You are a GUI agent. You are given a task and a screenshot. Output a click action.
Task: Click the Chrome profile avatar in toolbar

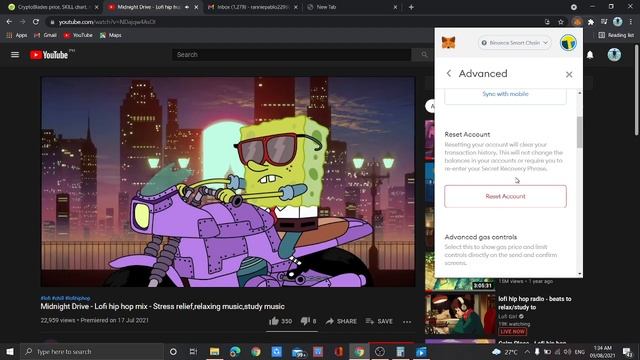618,22
